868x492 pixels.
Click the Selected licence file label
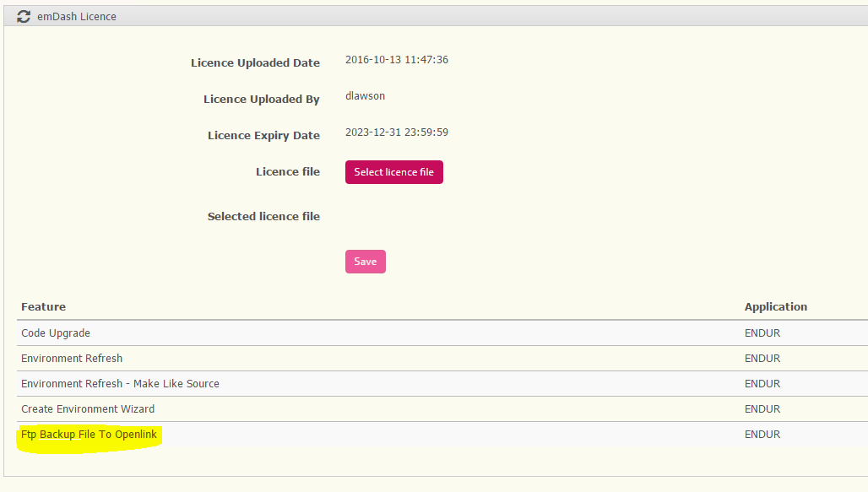click(263, 216)
